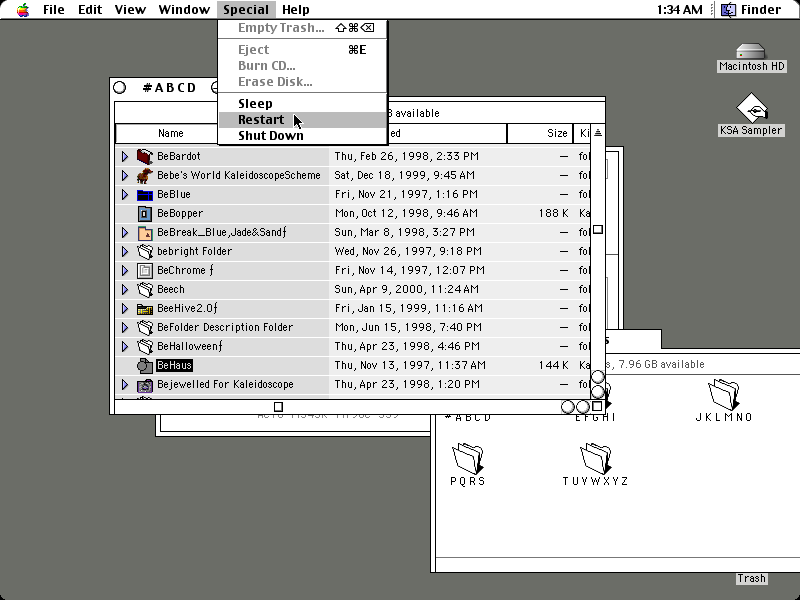Click the menu bar clock showing 1:34 AM

point(679,10)
